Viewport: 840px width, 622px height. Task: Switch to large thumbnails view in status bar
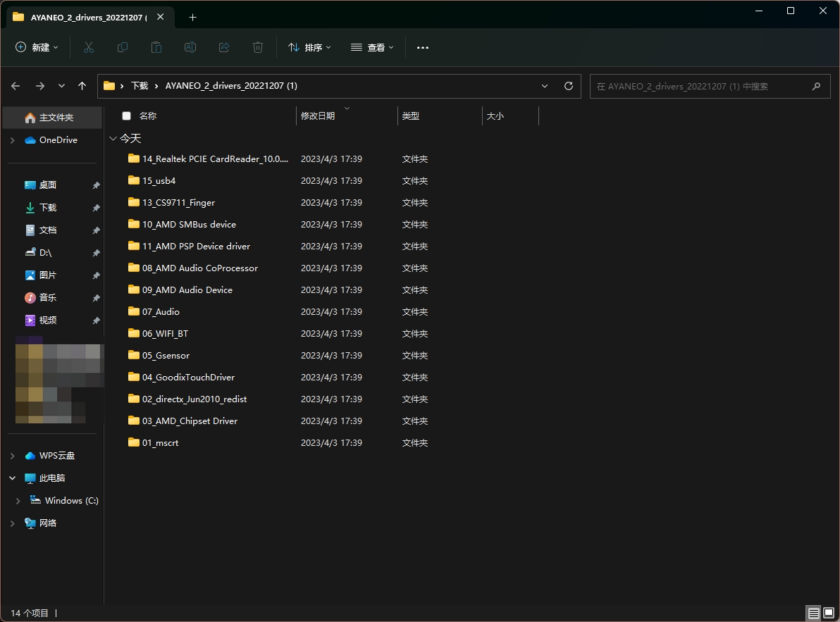[829, 614]
